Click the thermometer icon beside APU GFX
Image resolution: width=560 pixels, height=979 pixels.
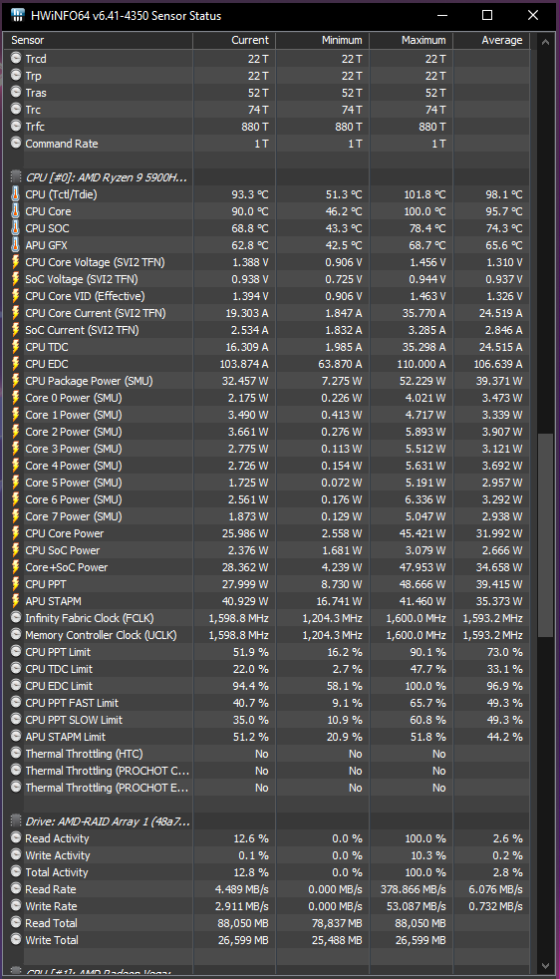pos(16,245)
